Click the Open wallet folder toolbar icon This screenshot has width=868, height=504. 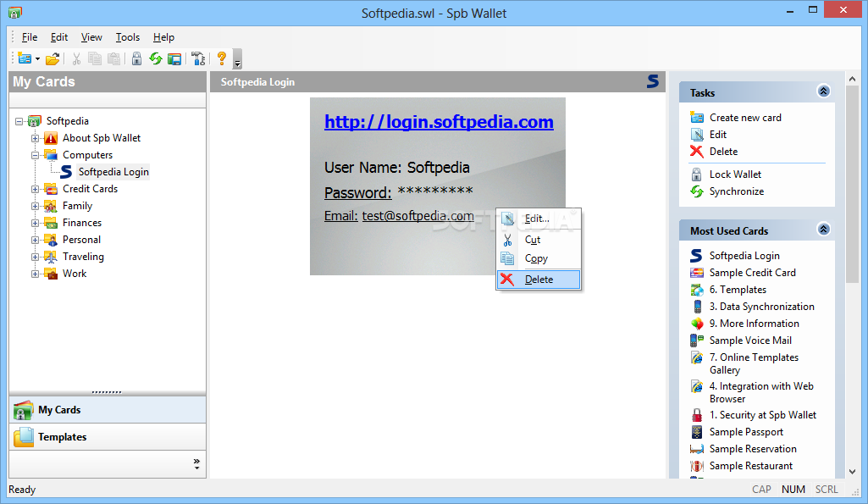coord(53,58)
